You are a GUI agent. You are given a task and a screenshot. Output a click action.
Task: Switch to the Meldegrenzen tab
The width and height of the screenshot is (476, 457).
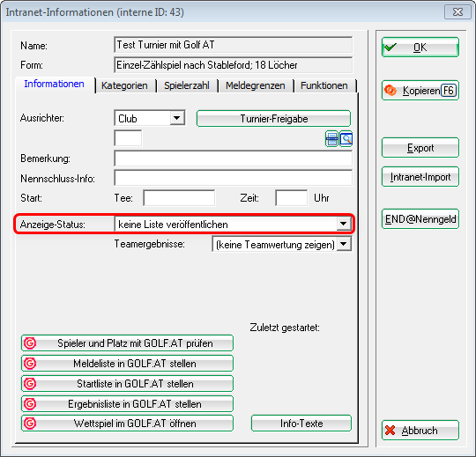point(256,85)
